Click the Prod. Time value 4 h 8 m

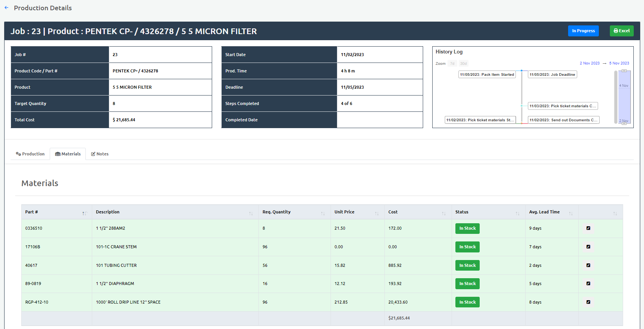coord(348,71)
